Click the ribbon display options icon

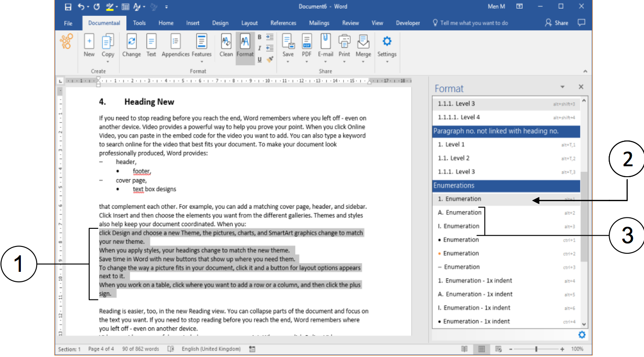[x=519, y=6]
